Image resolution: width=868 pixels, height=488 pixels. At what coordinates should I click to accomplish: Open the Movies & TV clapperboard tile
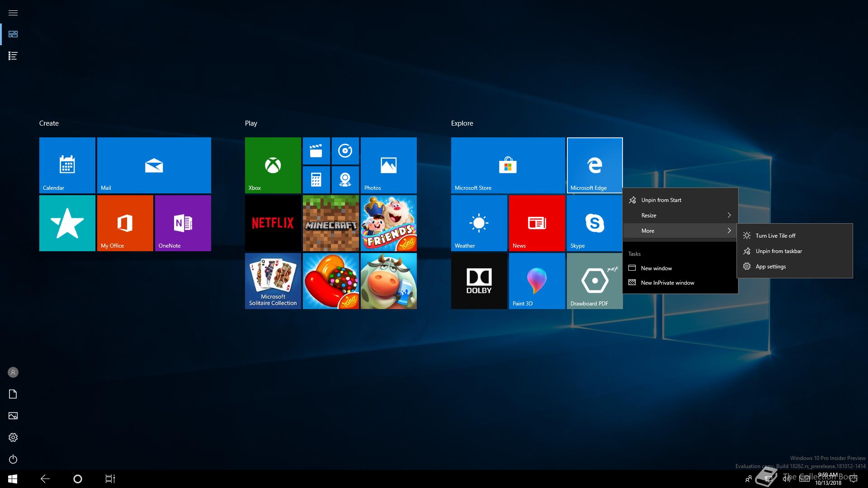pos(316,151)
